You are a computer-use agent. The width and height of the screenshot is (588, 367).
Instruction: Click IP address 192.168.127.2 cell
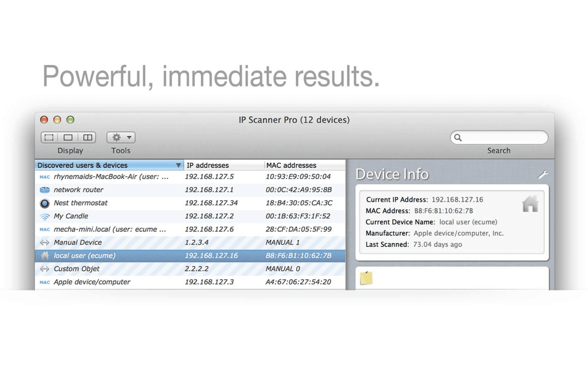pos(209,216)
